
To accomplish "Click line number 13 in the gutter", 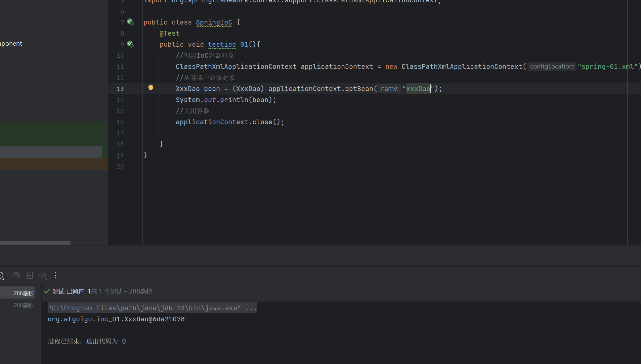I will [x=120, y=89].
